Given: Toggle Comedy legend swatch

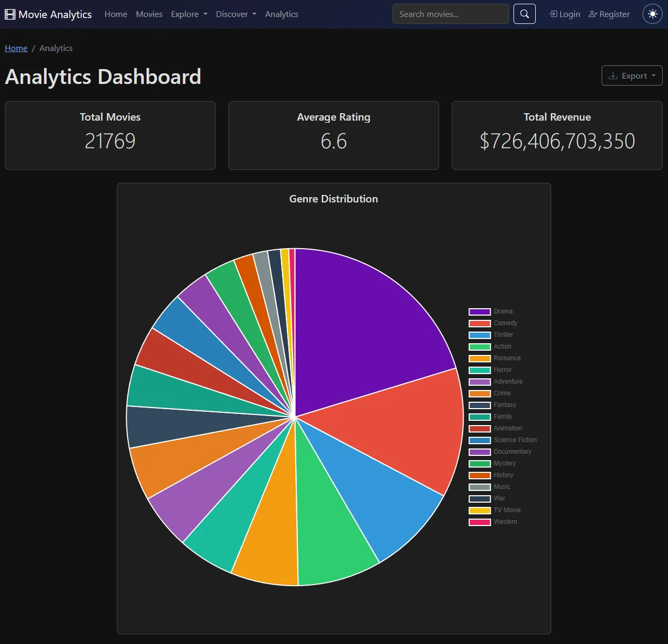Looking at the screenshot, I should 479,324.
